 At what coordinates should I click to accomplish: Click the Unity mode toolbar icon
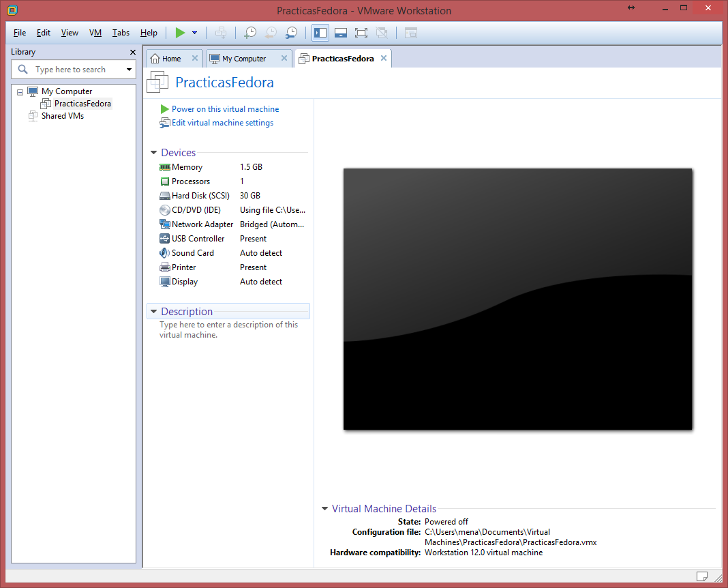click(x=382, y=33)
